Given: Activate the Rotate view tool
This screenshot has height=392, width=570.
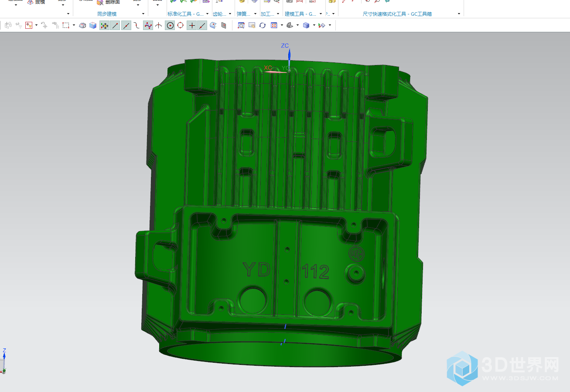Looking at the screenshot, I should 263,25.
